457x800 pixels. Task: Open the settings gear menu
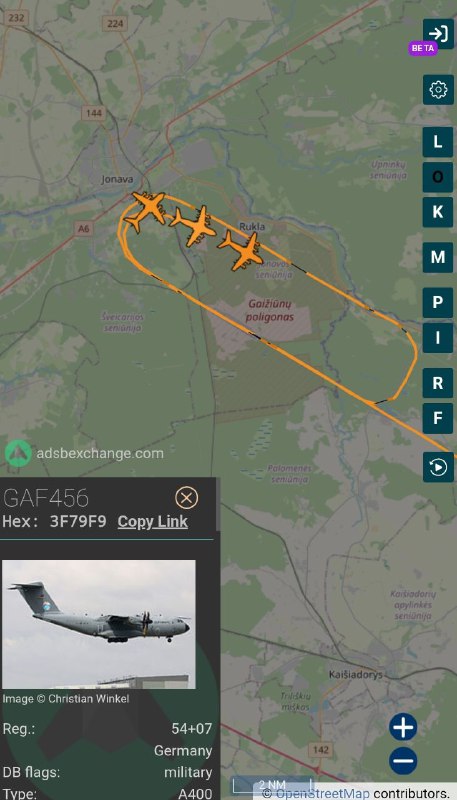(x=438, y=90)
